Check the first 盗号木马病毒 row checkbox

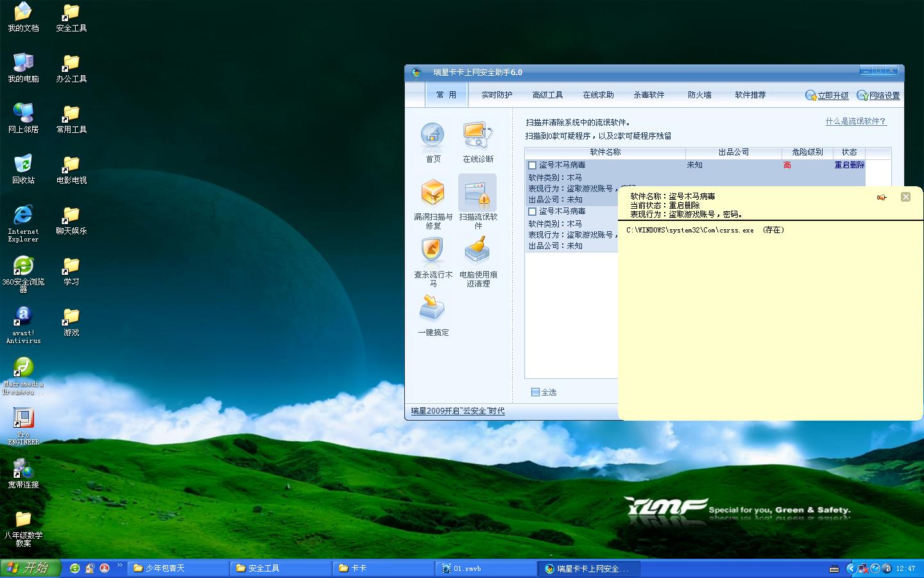tap(532, 165)
